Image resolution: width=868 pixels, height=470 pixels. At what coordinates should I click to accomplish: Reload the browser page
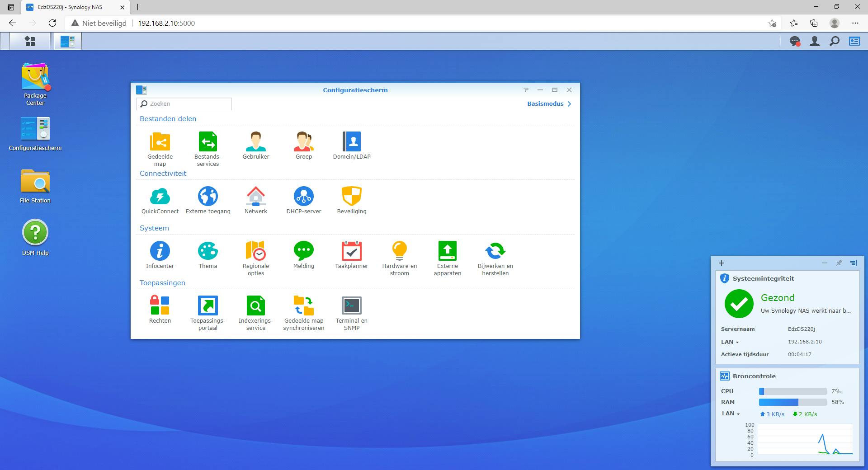pyautogui.click(x=52, y=23)
